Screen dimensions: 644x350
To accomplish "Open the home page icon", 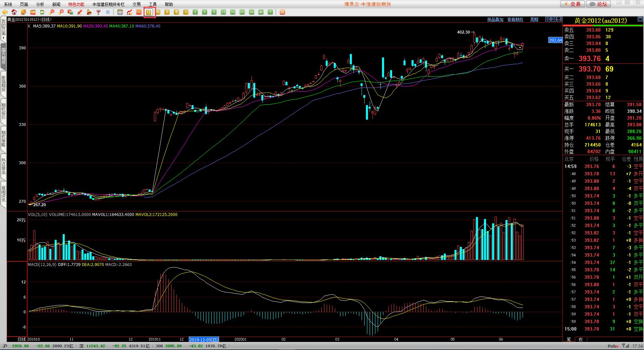I will coord(14,12).
